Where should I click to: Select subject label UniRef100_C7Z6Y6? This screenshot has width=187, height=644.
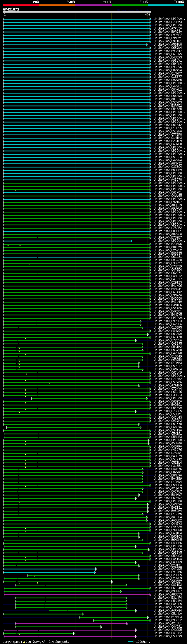coord(168,341)
